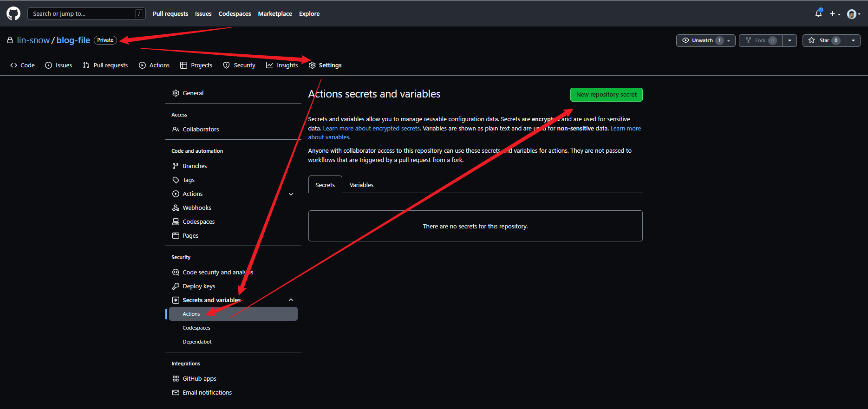Click the Security tab shield icon
This screenshot has width=868, height=409.
[227, 65]
